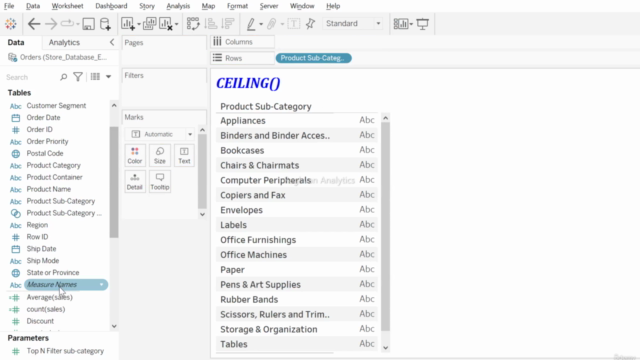Click the Text button on Marks card
640x360 pixels.
(184, 156)
